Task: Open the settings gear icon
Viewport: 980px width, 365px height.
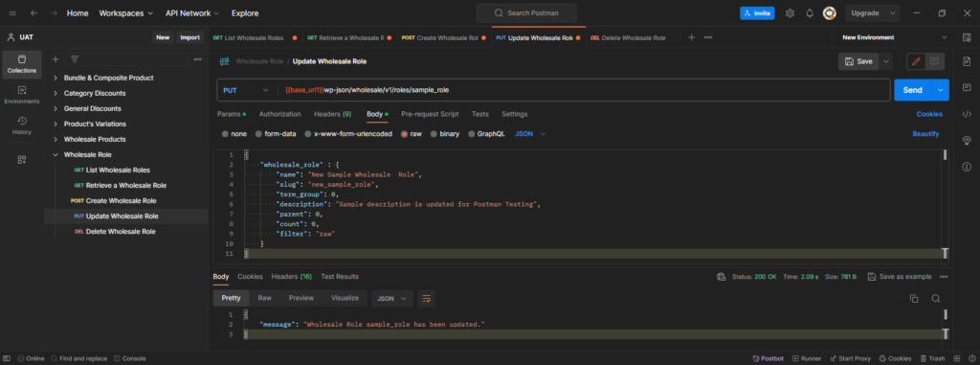Action: (790, 13)
